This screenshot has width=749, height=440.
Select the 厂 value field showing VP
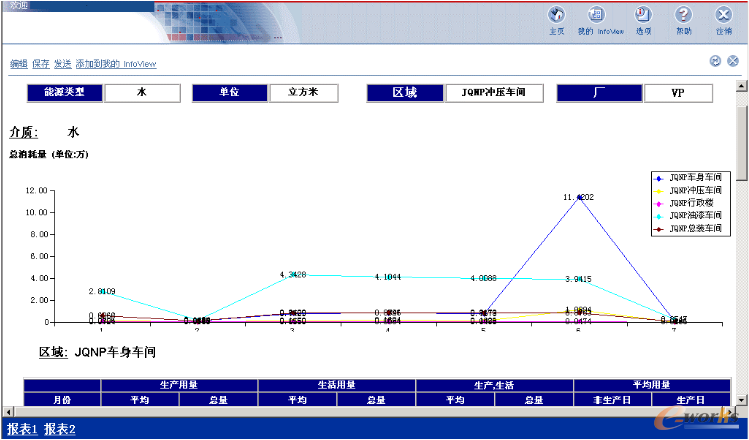(x=678, y=92)
